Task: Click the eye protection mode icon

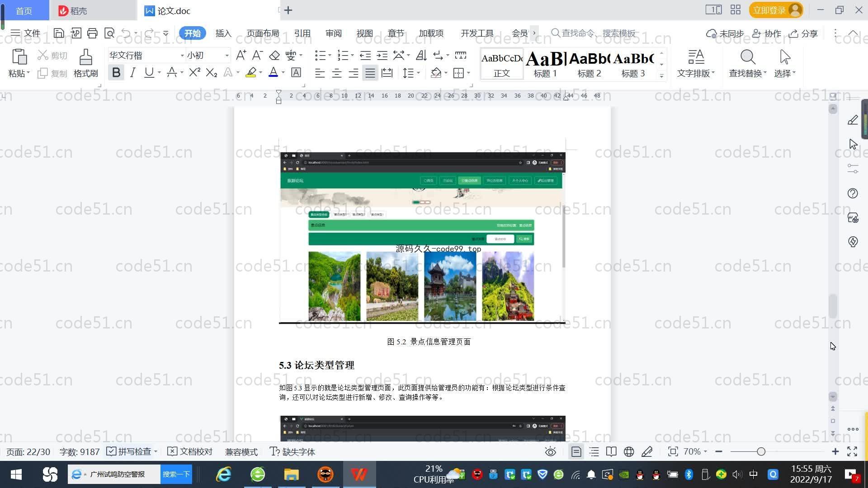Action: (550, 451)
